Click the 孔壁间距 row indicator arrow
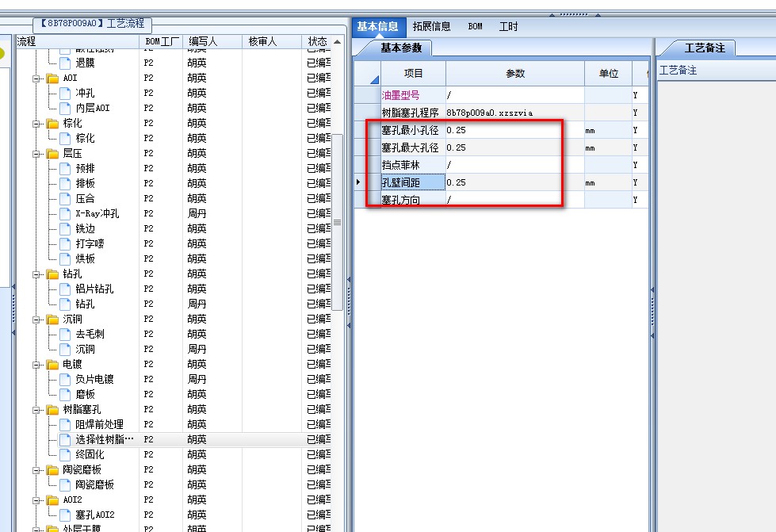Image resolution: width=776 pixels, height=532 pixels. tap(359, 182)
